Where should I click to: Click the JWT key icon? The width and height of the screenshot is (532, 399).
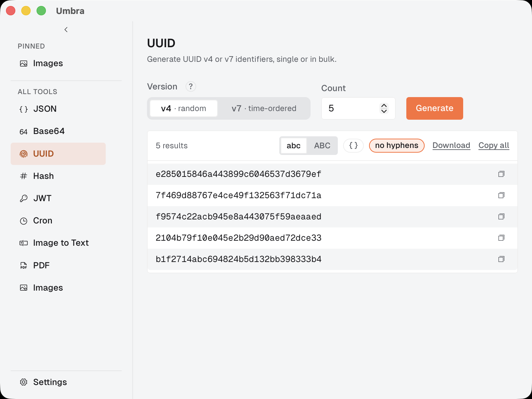(24, 199)
